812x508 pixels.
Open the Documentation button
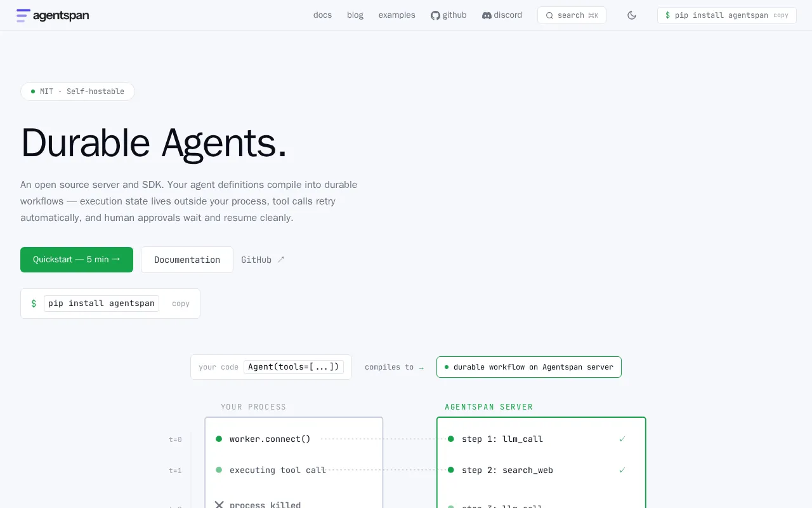point(187,260)
